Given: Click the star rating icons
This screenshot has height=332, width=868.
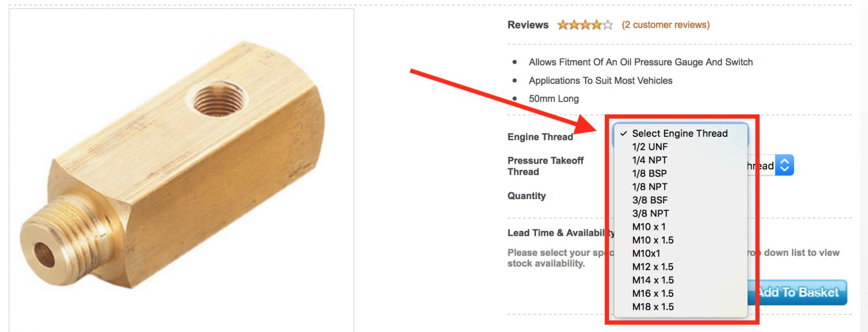Looking at the screenshot, I should [585, 25].
